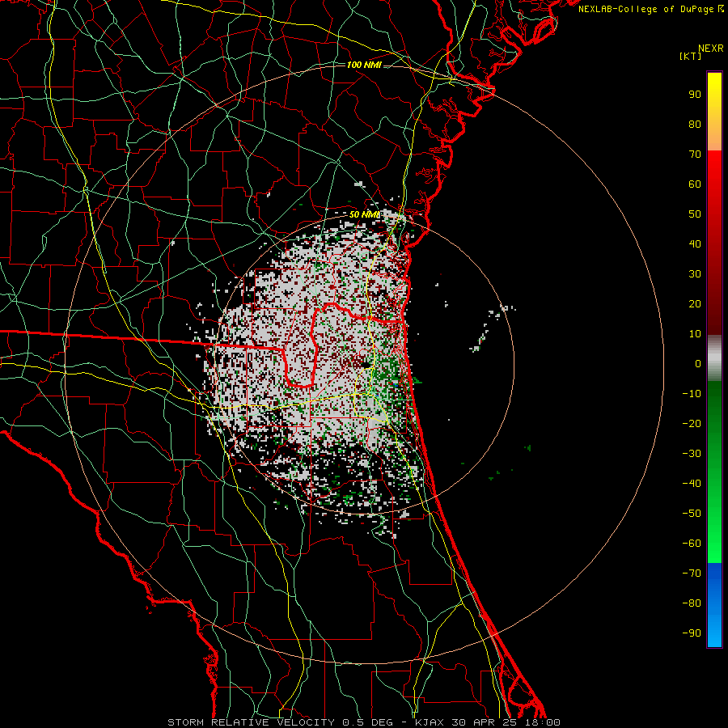Screen dimensions: 728x728
Task: Click the -30 value on the velocity scale
Action: (x=692, y=454)
